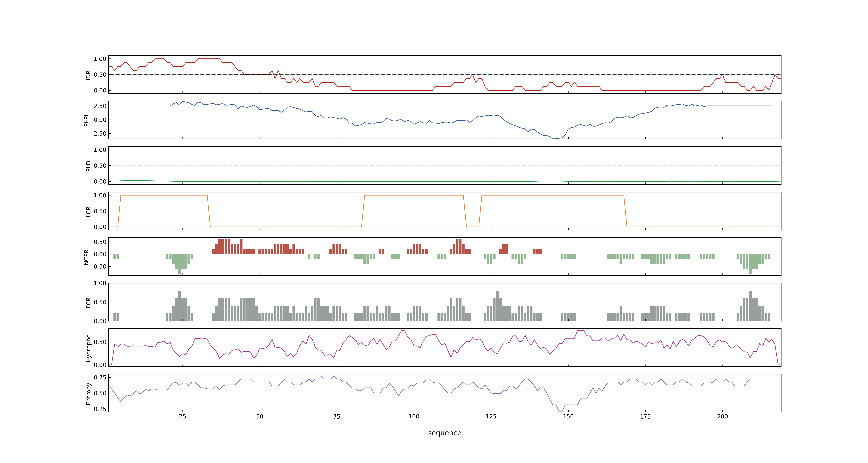Click the IDR y-axis label
This screenshot has height=463, width=868.
tap(88, 75)
